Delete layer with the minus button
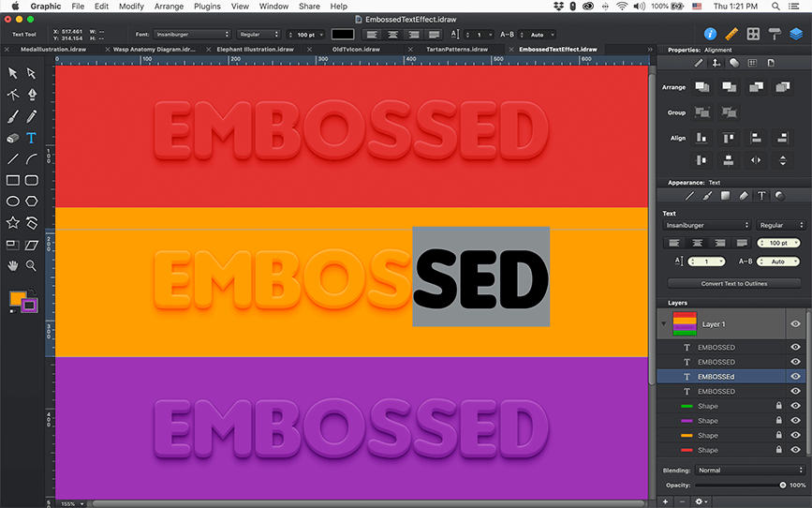The image size is (812, 508). click(682, 501)
